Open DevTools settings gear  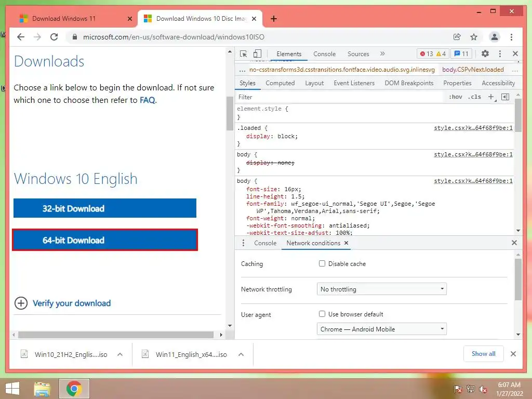click(x=485, y=54)
